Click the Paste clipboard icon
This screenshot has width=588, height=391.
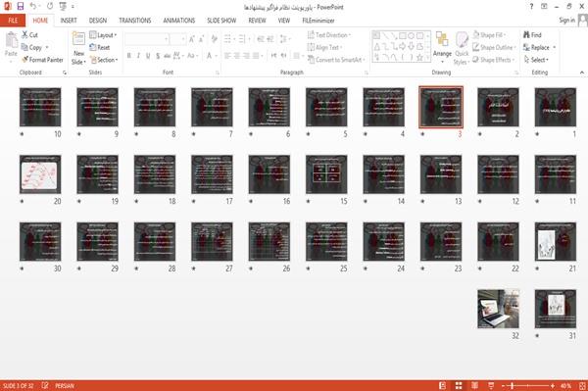(x=11, y=40)
